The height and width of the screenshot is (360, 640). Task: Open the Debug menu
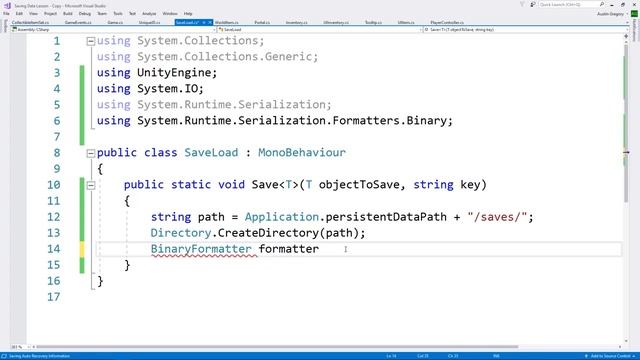(85, 13)
